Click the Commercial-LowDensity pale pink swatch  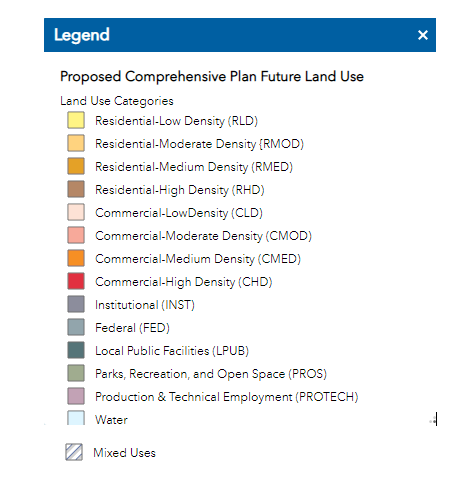[76, 212]
